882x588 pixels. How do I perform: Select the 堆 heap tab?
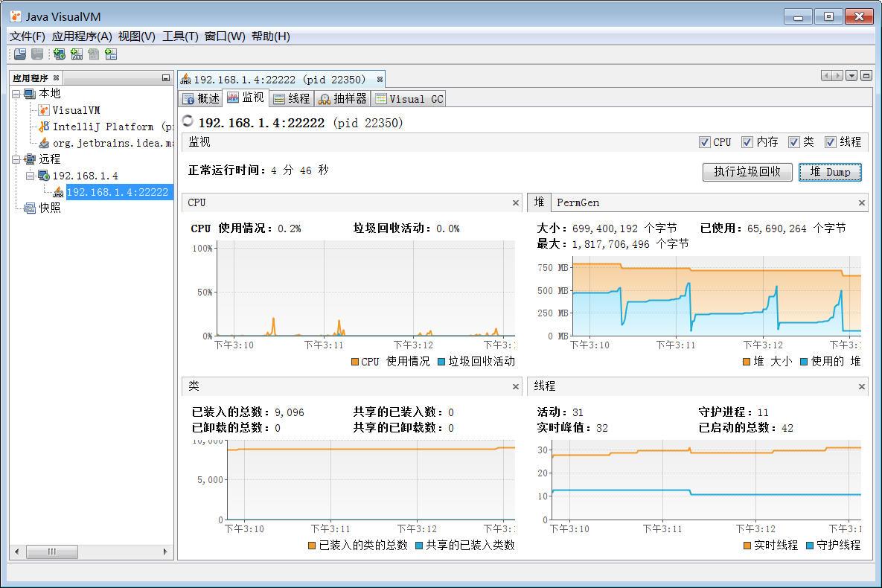point(539,202)
